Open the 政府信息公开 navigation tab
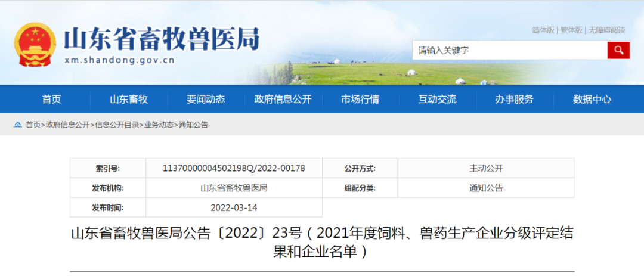 283,99
